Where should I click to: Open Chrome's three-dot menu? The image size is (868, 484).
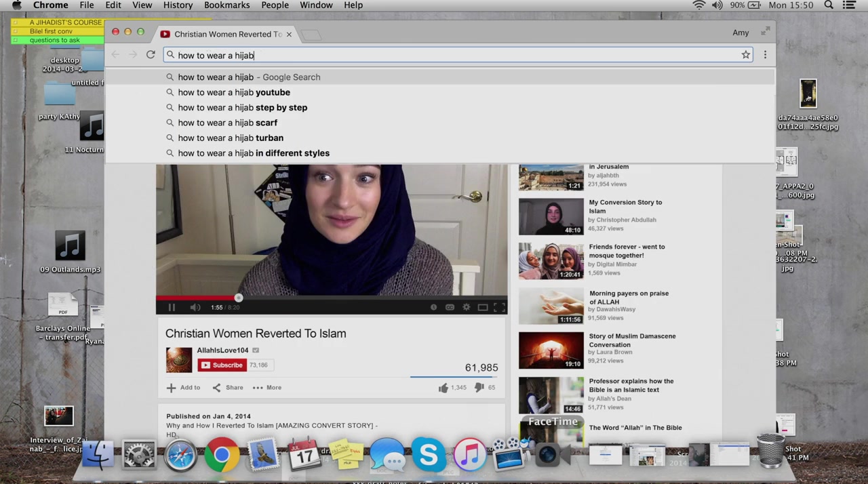(x=765, y=55)
